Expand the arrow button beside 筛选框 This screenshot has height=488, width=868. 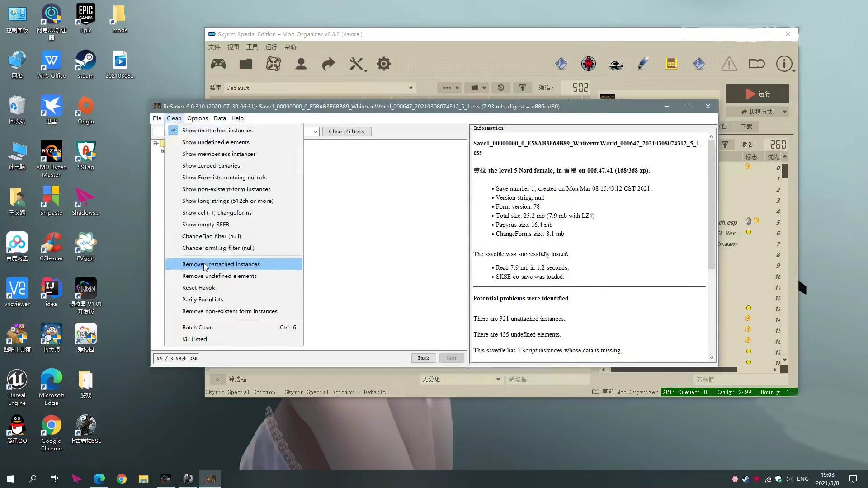[217, 379]
